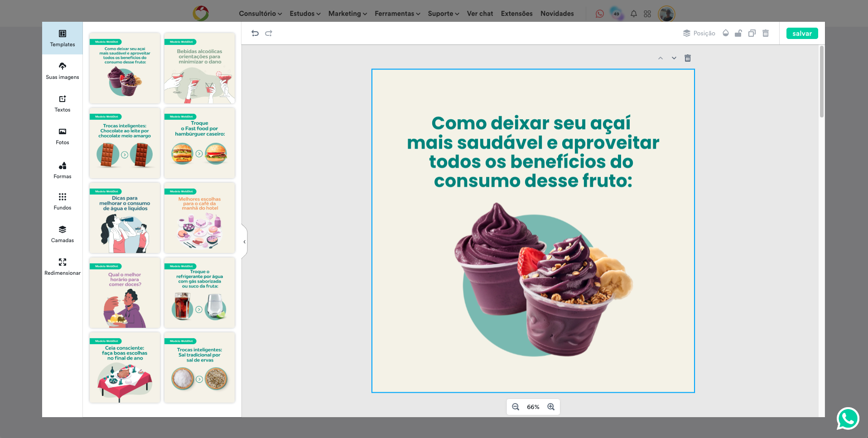Select the Textos tool
This screenshot has height=438, width=868.
(63, 103)
